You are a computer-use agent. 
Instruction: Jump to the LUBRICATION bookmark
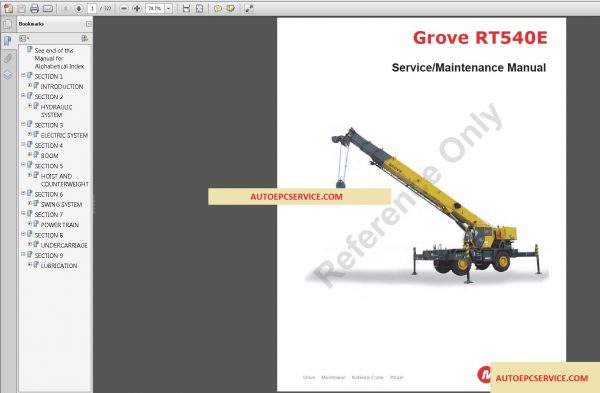pos(59,266)
